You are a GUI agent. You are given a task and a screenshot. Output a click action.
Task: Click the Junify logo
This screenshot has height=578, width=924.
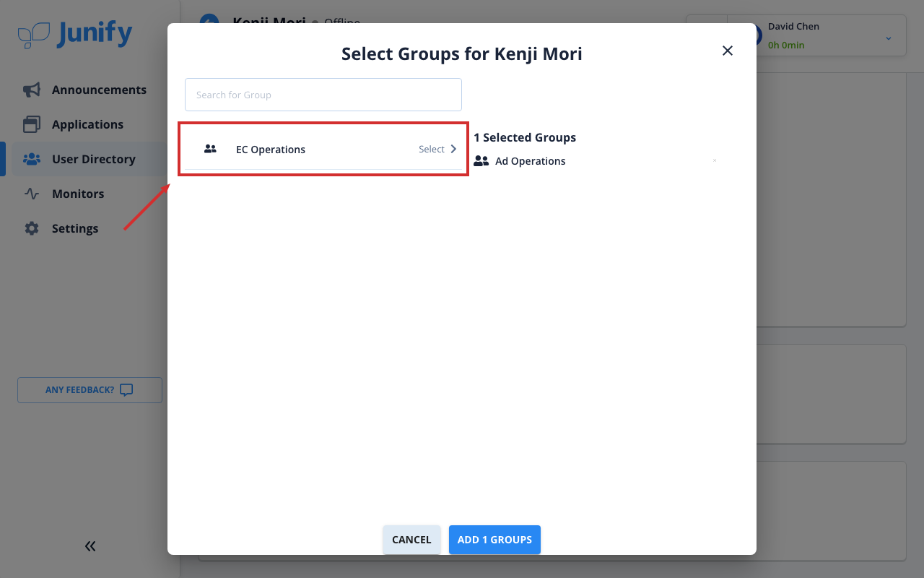75,34
